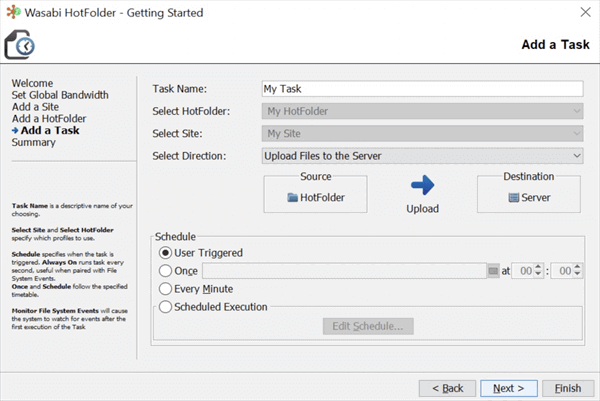Click the Task Name text field
600x401 pixels.
point(420,88)
